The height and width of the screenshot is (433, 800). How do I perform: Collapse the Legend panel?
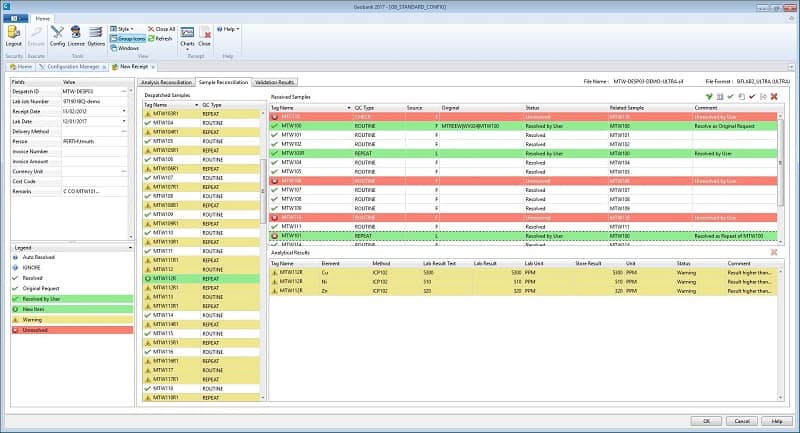click(x=128, y=247)
